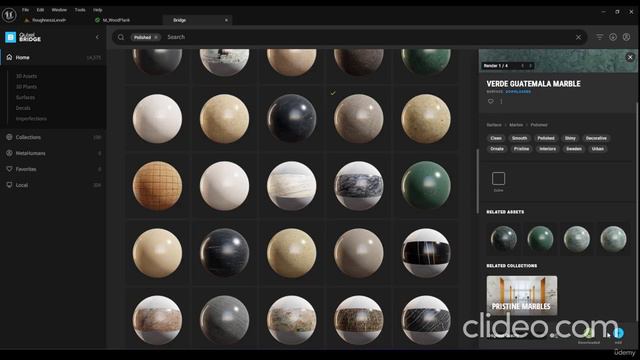Screen dimensions: 640x360
Task: Select Surfaces category
Action: point(25,97)
